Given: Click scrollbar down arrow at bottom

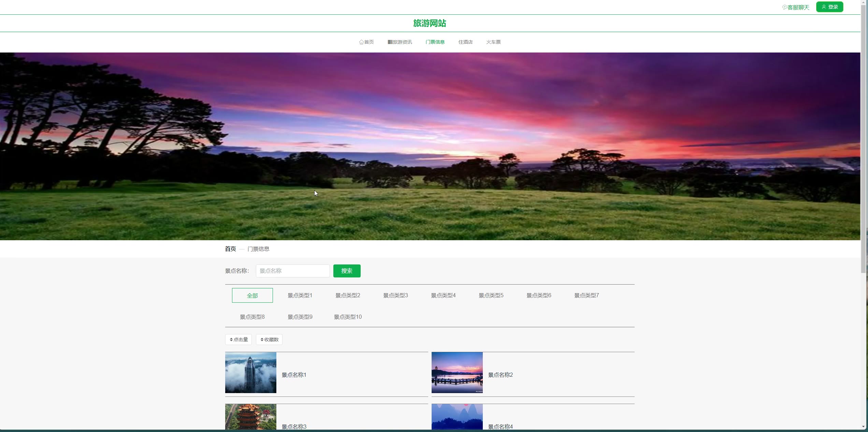Looking at the screenshot, I should tap(864, 427).
